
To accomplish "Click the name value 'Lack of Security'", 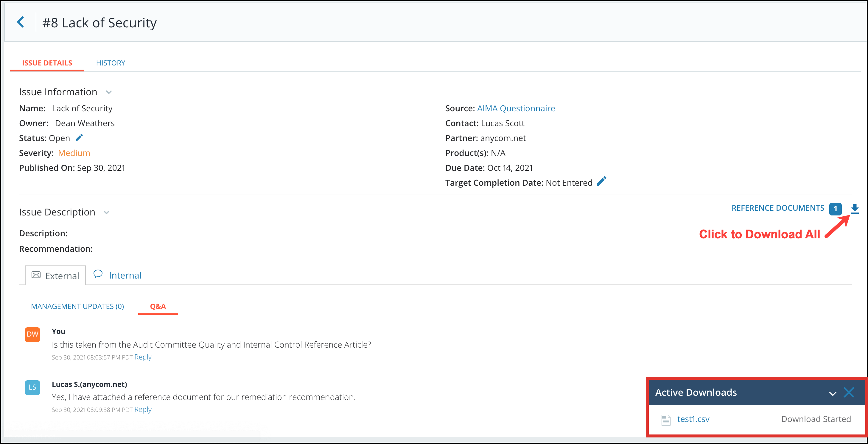I will tap(82, 108).
